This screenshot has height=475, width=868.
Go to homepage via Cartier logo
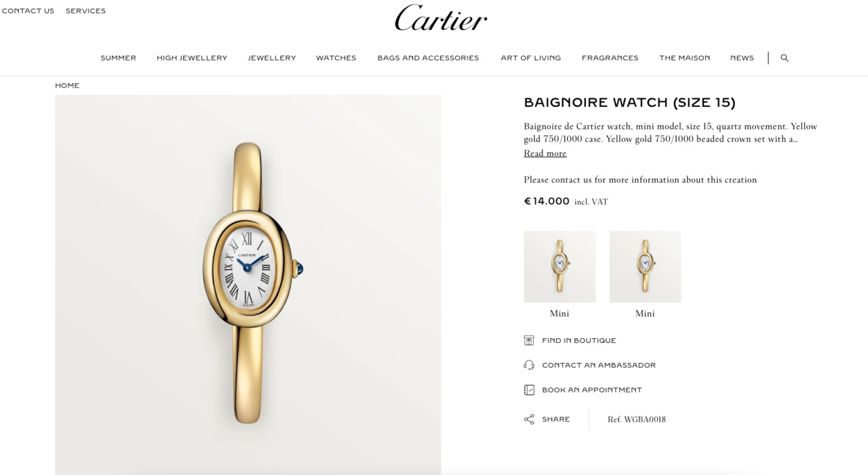pyautogui.click(x=441, y=18)
